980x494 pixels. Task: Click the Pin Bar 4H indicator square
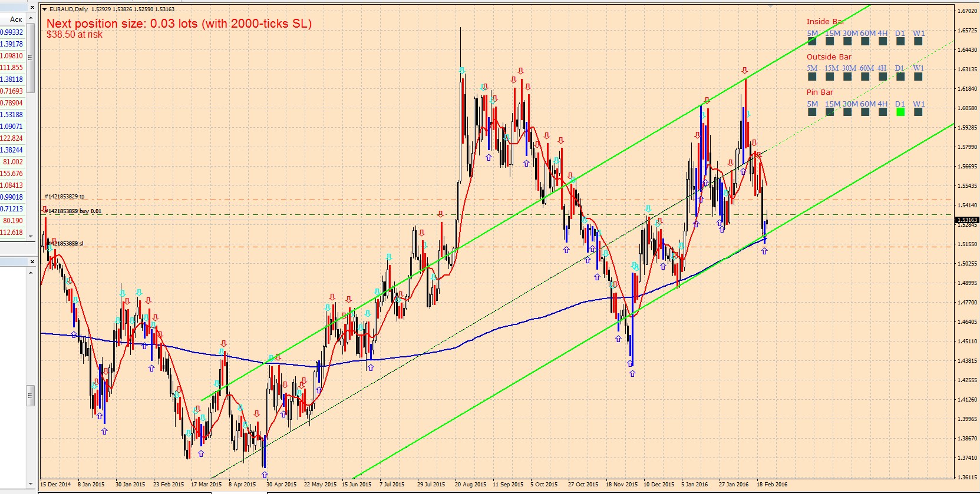click(x=883, y=112)
